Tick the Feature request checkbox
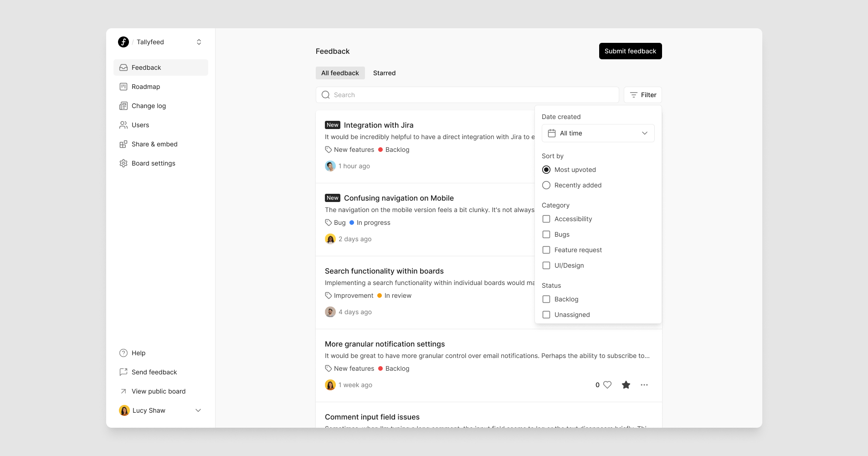This screenshot has width=868, height=456. (x=546, y=250)
